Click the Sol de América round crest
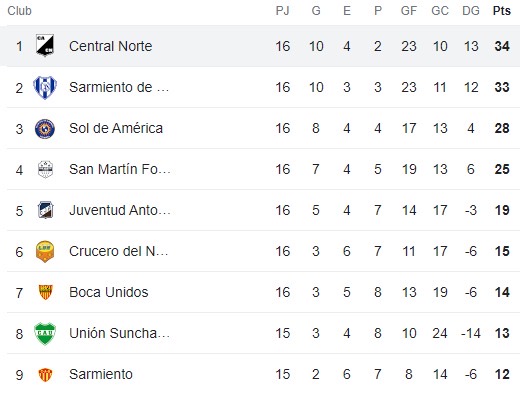This screenshot has width=520, height=394. click(x=45, y=129)
